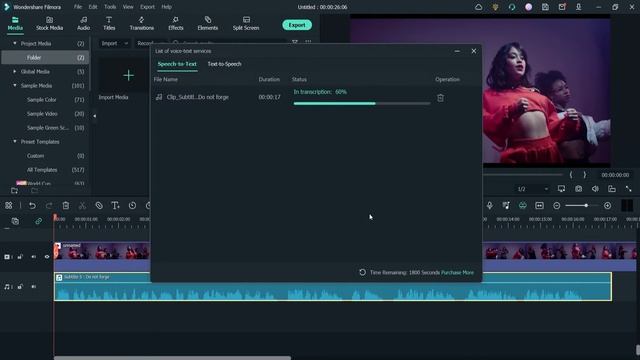Click the delete trash icon in timeline toolbar
640x360 pixels.
click(x=66, y=206)
